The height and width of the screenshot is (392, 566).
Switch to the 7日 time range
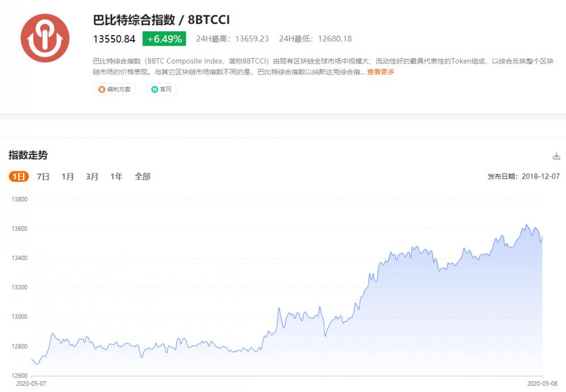coord(43,176)
